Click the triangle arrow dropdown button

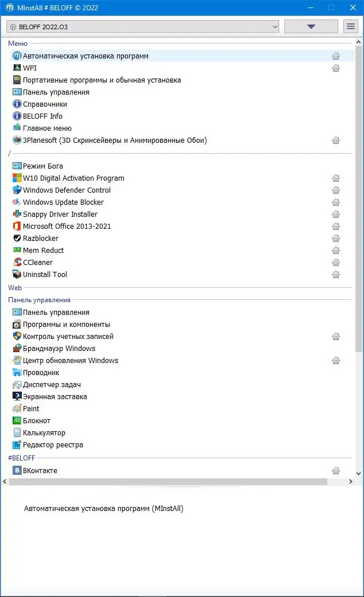(x=311, y=26)
